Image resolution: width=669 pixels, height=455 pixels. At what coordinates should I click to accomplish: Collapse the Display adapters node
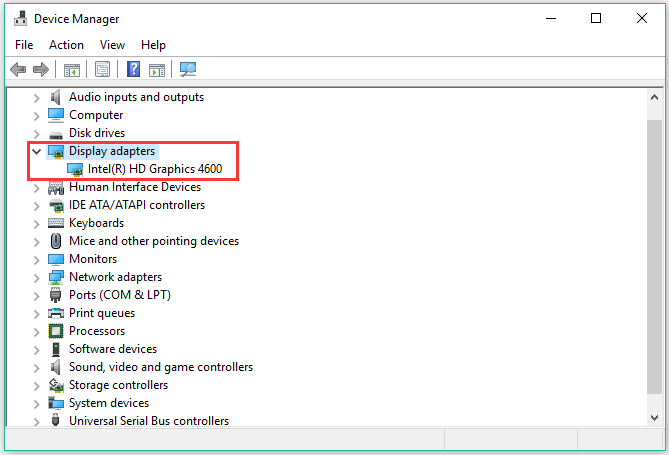[x=36, y=151]
